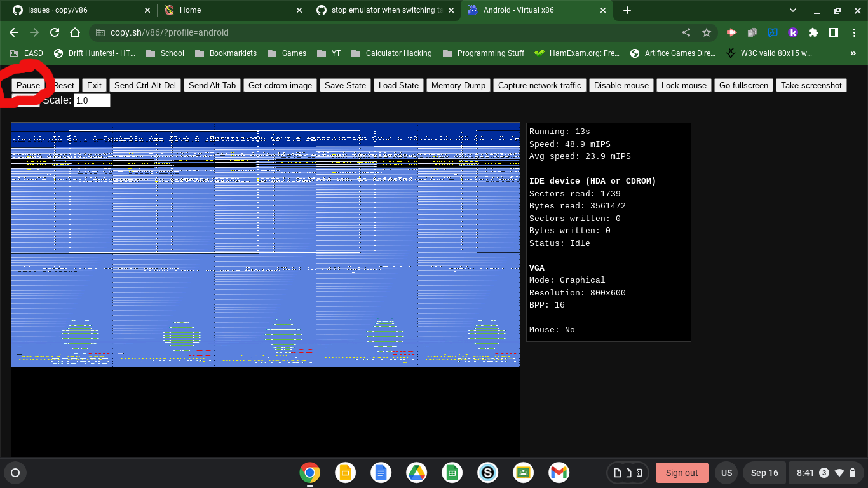The height and width of the screenshot is (488, 868).
Task: Open Chrome's three-dot menu
Action: tap(855, 32)
